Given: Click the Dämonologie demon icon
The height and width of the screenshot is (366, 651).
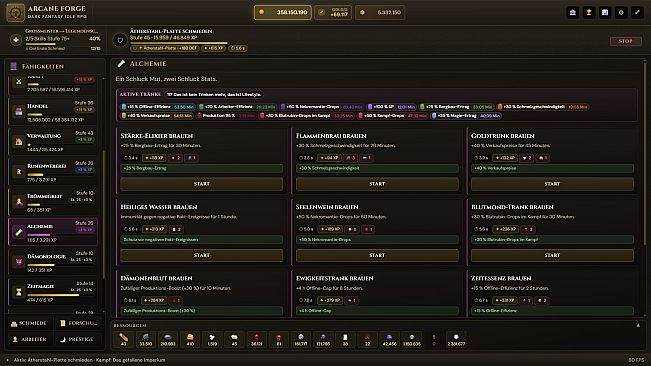Looking at the screenshot, I should coord(19,261).
